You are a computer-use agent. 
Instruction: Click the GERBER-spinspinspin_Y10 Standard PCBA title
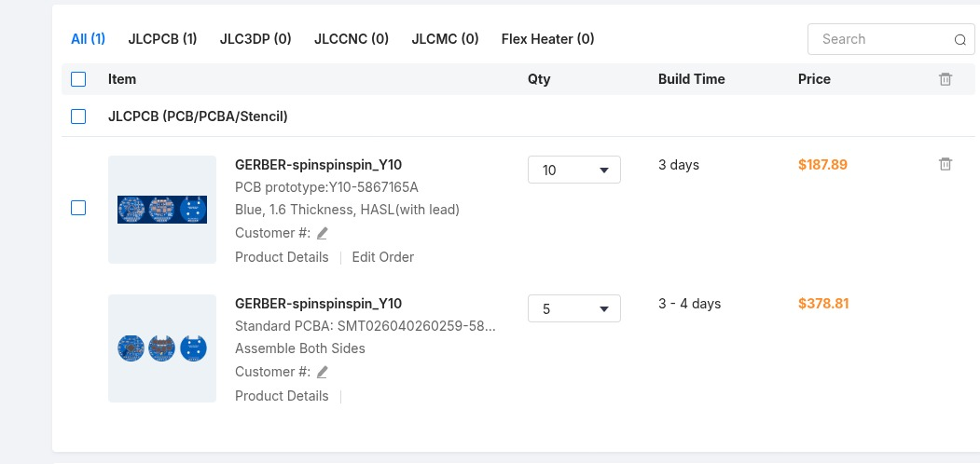tap(318, 304)
